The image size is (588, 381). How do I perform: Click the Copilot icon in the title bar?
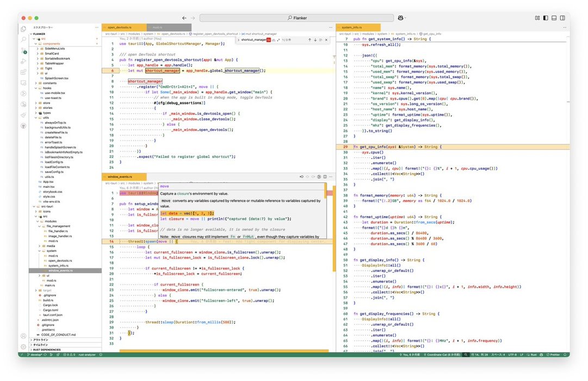(x=400, y=18)
